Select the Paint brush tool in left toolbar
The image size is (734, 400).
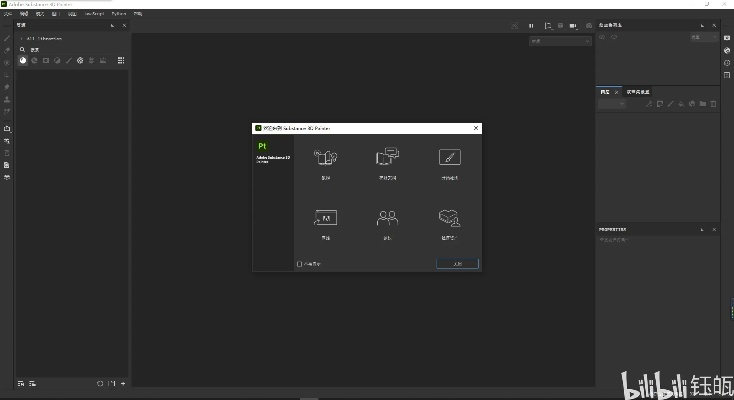tap(7, 38)
